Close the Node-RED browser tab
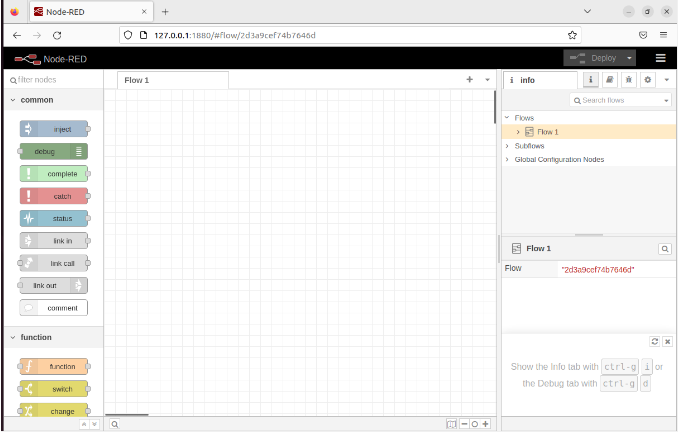 pos(144,12)
